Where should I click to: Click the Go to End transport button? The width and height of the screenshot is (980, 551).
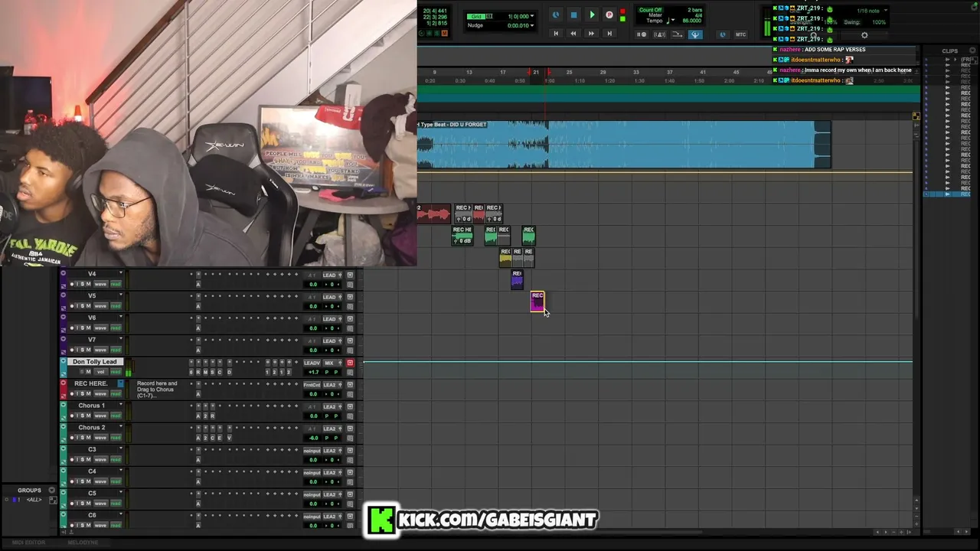click(x=609, y=34)
